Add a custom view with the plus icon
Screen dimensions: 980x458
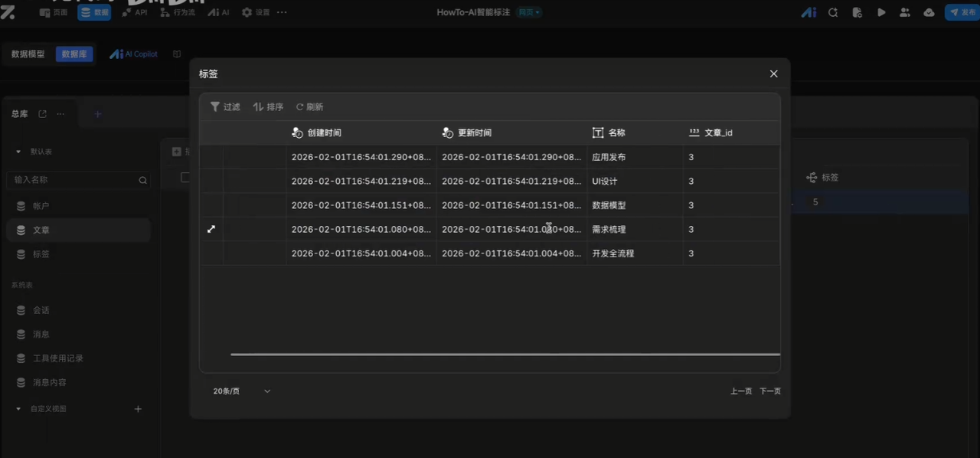139,409
